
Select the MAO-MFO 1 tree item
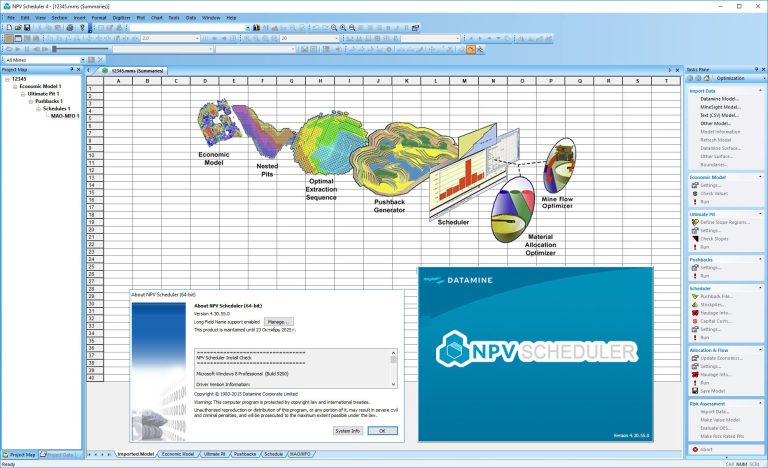tap(65, 116)
